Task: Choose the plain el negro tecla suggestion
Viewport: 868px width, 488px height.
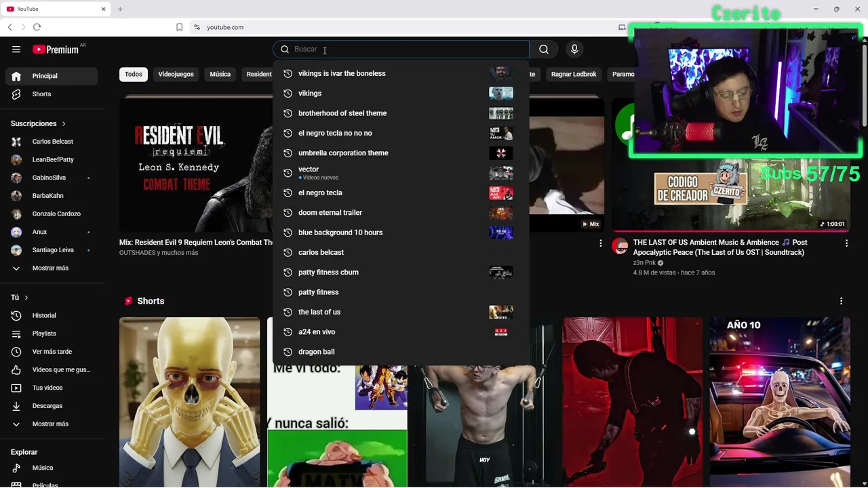Action: click(x=401, y=192)
